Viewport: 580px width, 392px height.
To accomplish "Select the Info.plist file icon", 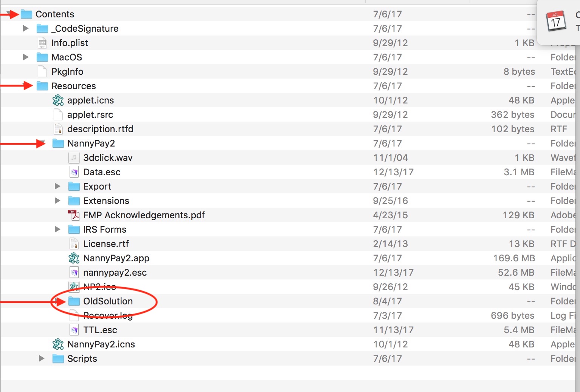I will pos(42,43).
